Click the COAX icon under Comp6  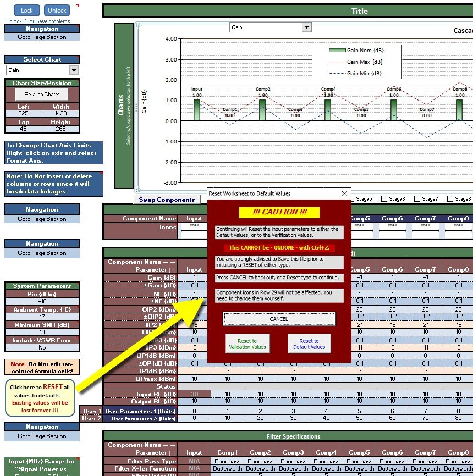393,230
